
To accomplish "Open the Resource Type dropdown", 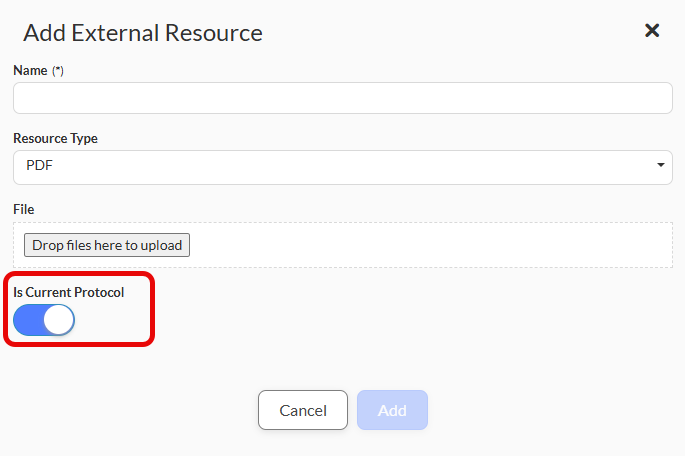I will (x=342, y=167).
